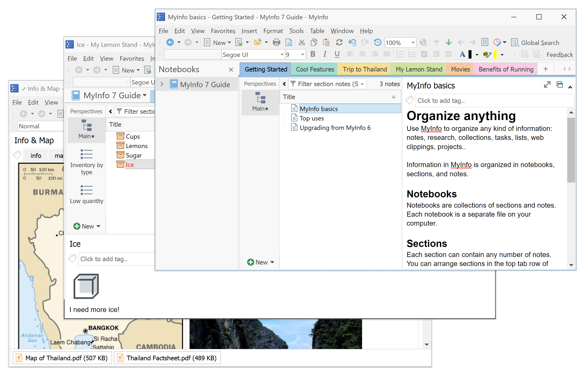Expand the MyInfo 7 Guide tree node
588x381 pixels.
coord(163,84)
